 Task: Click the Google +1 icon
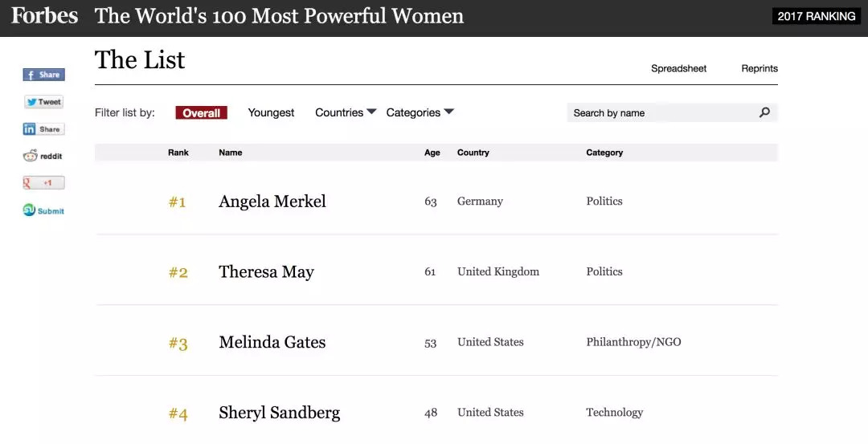pyautogui.click(x=43, y=183)
